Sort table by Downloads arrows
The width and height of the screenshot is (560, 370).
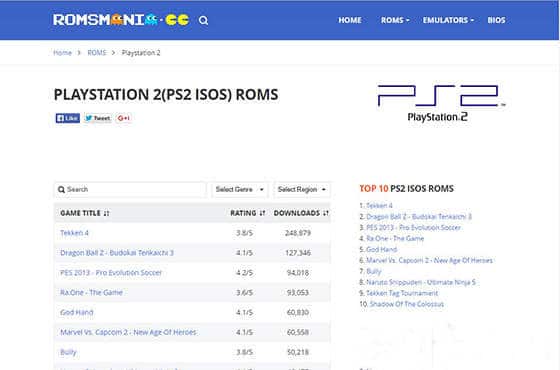click(325, 213)
